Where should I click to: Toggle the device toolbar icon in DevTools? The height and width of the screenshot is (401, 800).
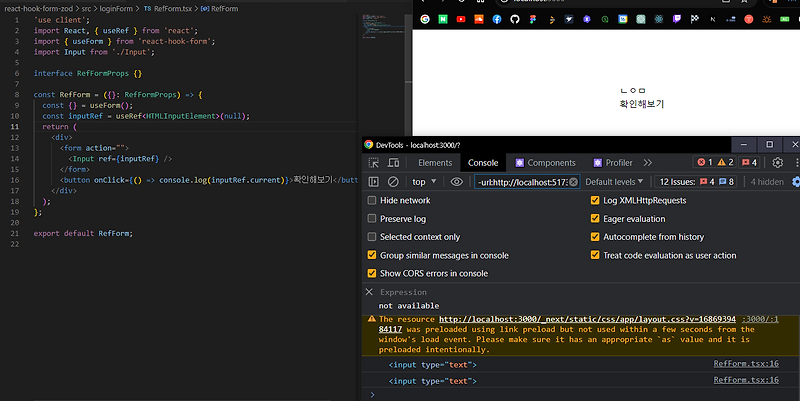point(394,162)
